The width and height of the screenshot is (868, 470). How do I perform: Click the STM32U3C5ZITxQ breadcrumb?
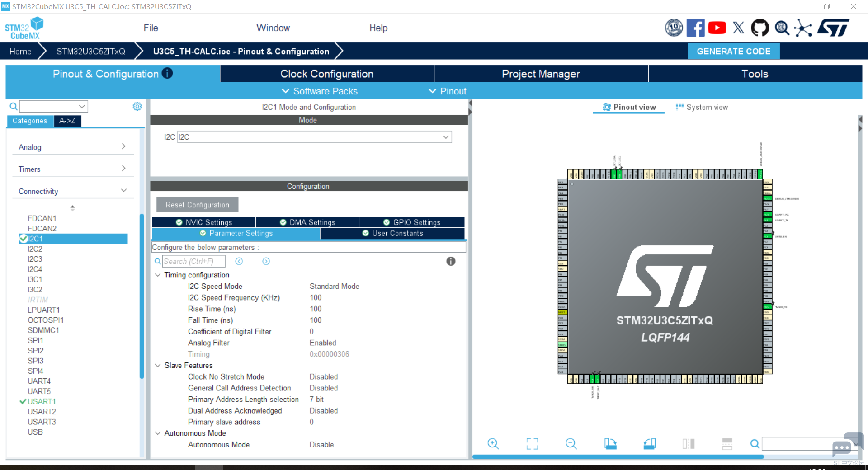(91, 51)
